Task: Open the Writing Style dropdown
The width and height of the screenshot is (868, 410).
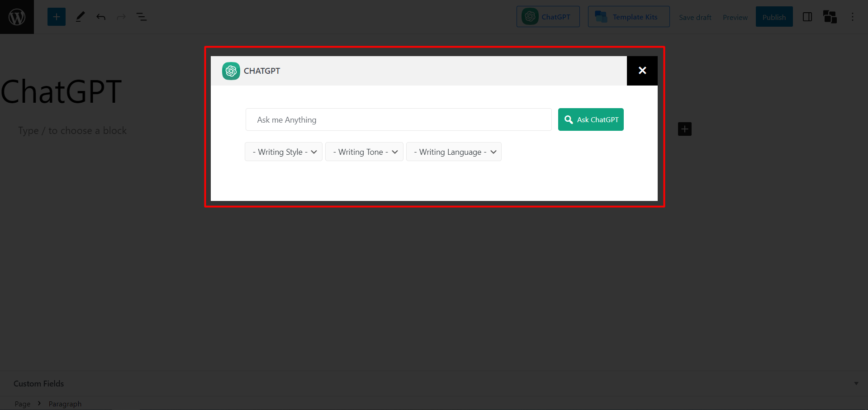Action: 283,152
